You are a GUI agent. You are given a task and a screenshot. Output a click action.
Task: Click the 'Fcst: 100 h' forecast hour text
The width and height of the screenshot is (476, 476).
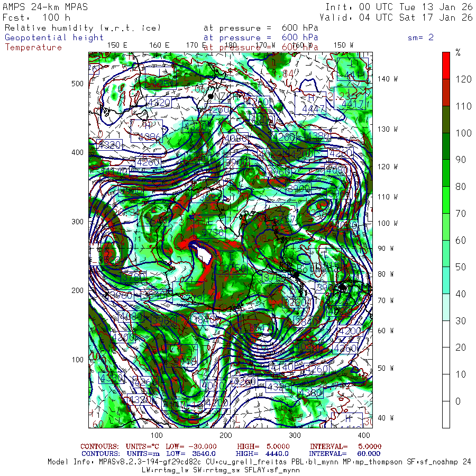tap(36, 17)
